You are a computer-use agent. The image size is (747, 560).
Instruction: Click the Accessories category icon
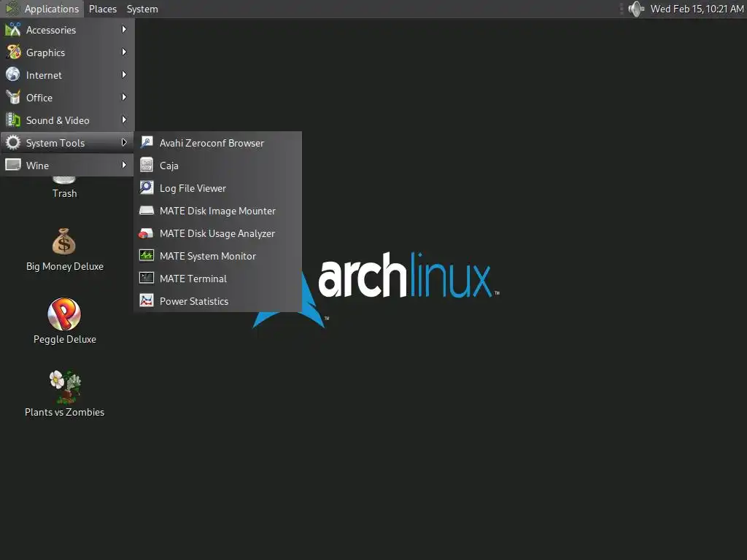pyautogui.click(x=13, y=29)
